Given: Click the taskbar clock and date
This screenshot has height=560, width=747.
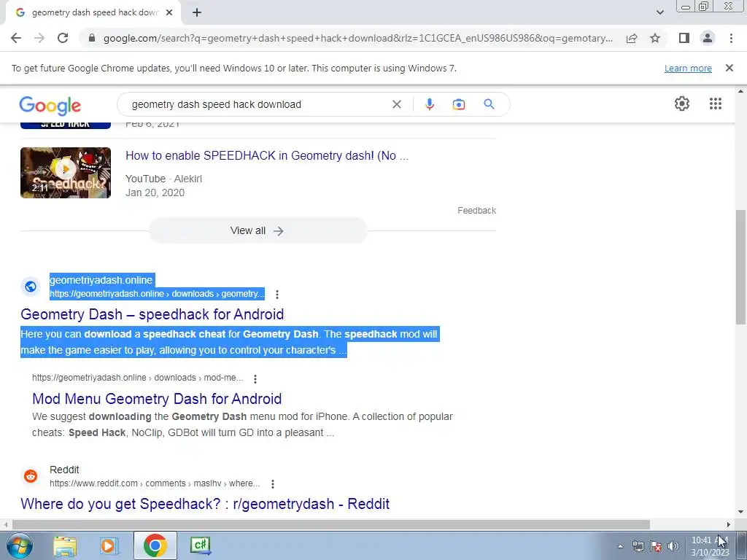Looking at the screenshot, I should (x=711, y=546).
